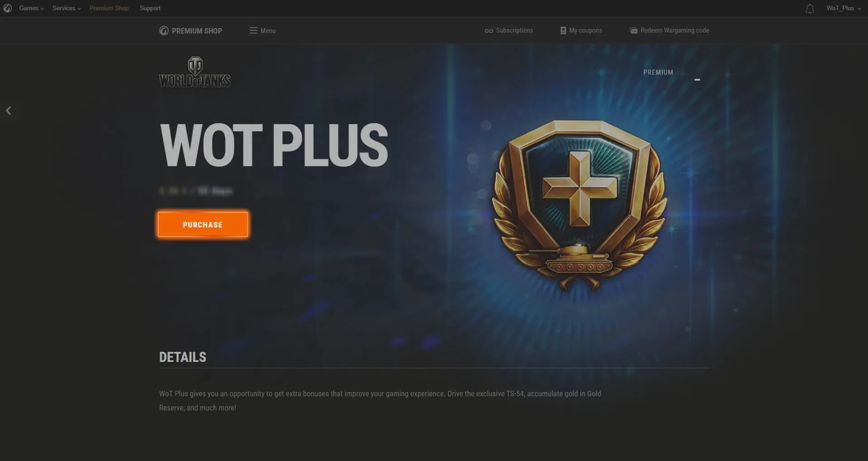The width and height of the screenshot is (868, 461).
Task: Click the World of Tanks logo
Action: coord(195,72)
